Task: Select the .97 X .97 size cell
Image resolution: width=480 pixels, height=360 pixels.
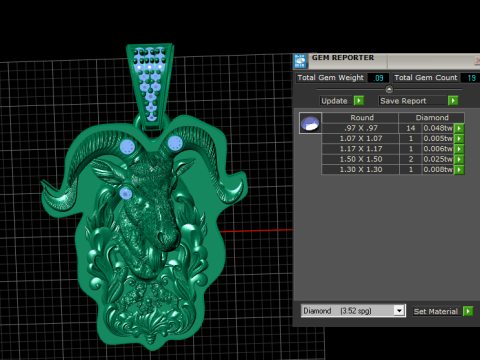Action: [x=361, y=128]
